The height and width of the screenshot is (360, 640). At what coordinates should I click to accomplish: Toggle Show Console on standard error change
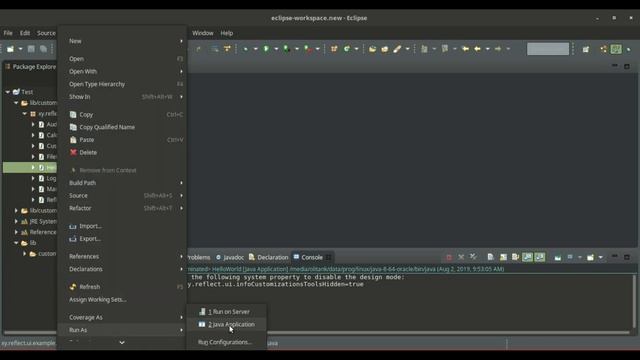point(540,257)
